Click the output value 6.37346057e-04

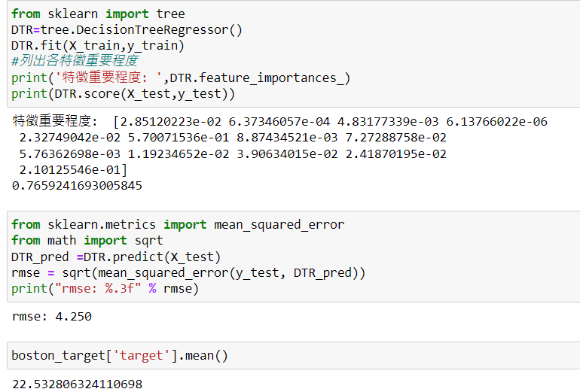(279, 122)
